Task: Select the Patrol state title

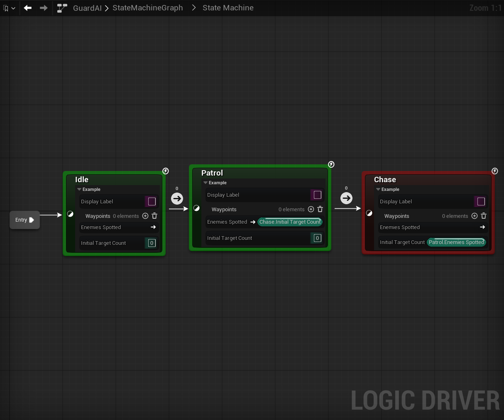Action: pyautogui.click(x=212, y=173)
